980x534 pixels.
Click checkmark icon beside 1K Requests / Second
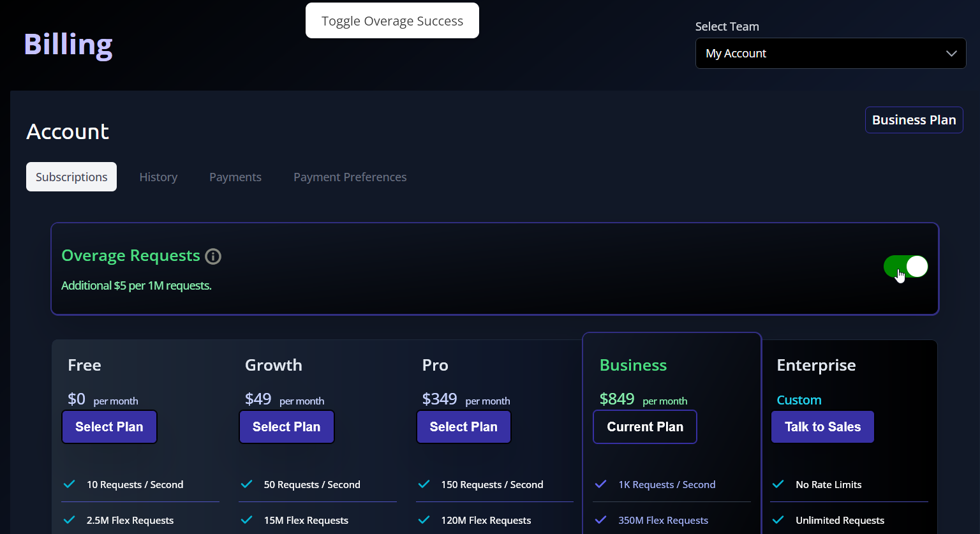(x=600, y=484)
